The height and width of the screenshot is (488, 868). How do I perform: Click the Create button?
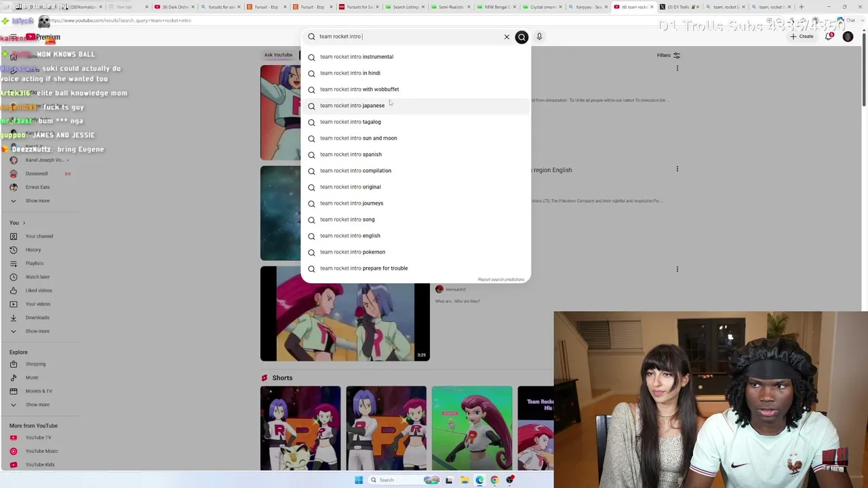[802, 37]
